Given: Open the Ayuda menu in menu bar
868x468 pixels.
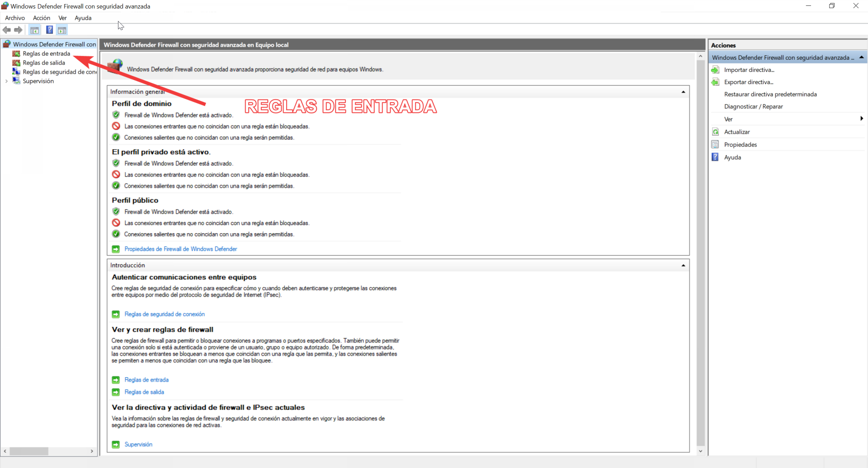Looking at the screenshot, I should [83, 18].
